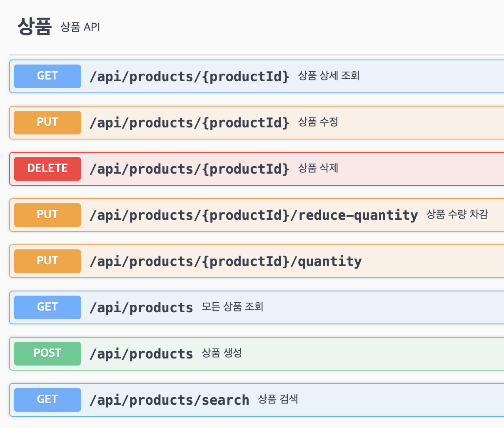504x428 pixels.
Task: Click the PUT badge for the quantity endpoint
Action: tap(47, 261)
